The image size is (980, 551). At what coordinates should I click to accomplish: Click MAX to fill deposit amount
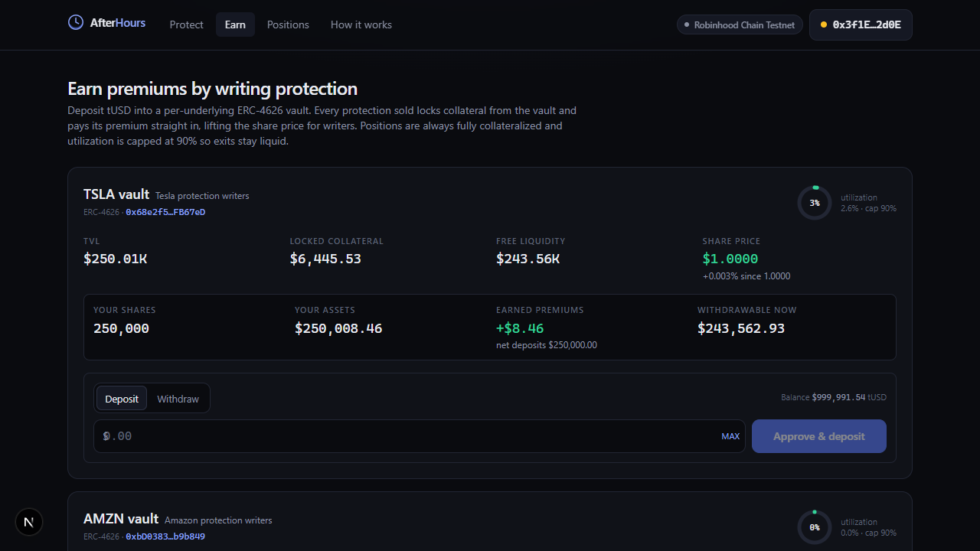coord(730,436)
